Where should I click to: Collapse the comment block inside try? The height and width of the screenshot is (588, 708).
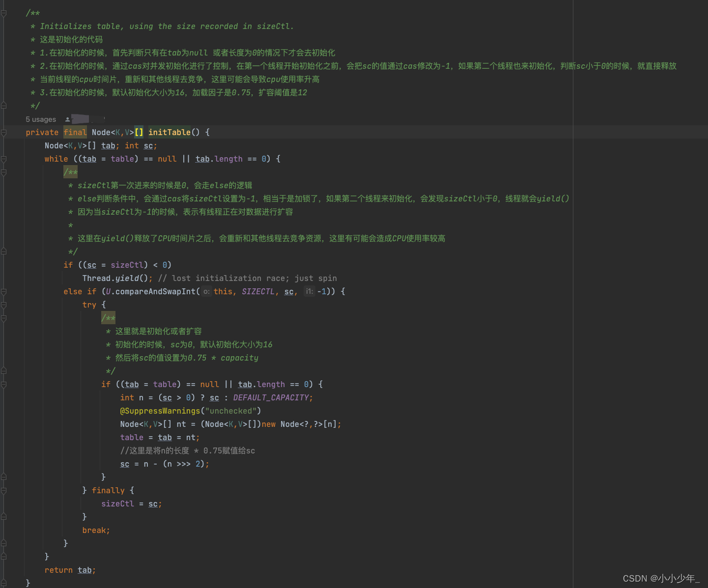click(3, 318)
